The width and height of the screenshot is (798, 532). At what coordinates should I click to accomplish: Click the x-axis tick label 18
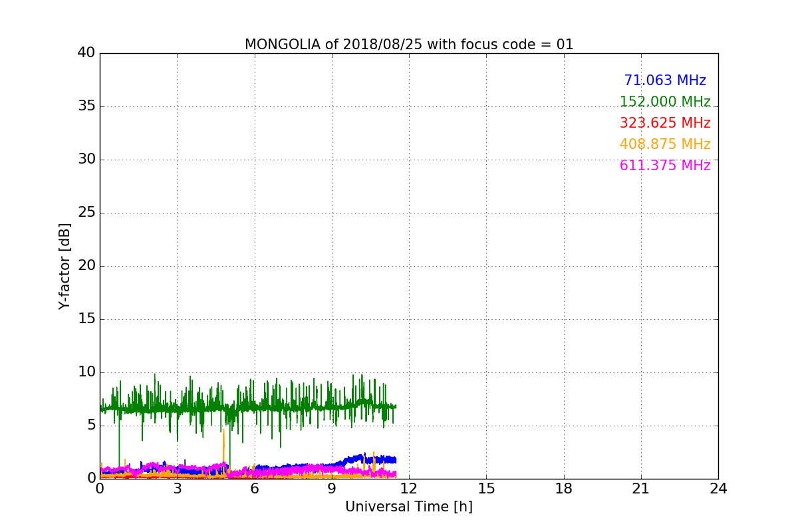point(564,489)
